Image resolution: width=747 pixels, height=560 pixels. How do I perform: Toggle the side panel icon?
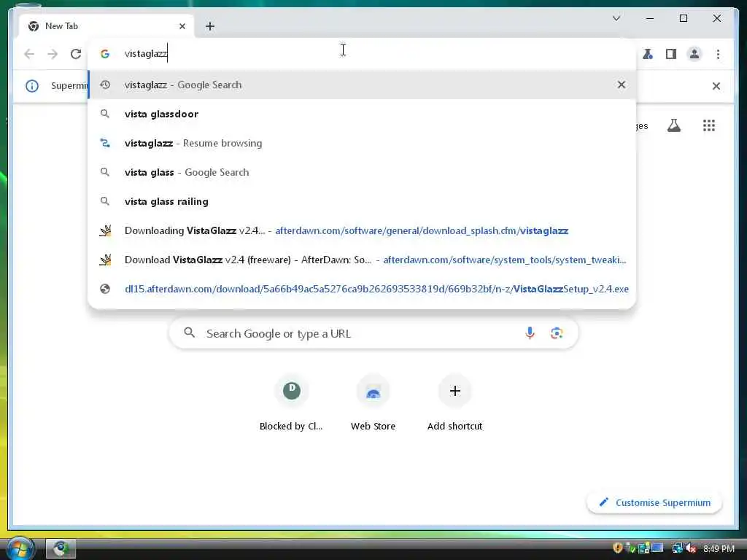[671, 54]
